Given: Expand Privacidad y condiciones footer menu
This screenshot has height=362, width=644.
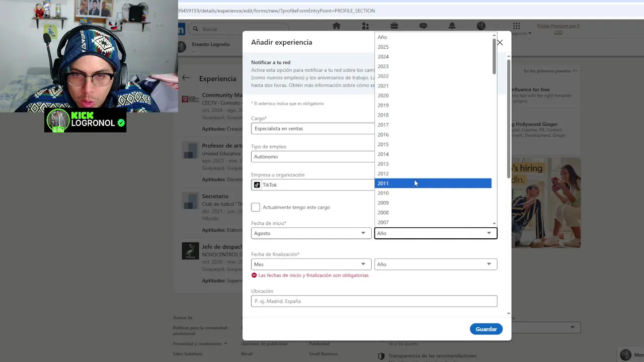Looking at the screenshot, I should tap(200, 344).
